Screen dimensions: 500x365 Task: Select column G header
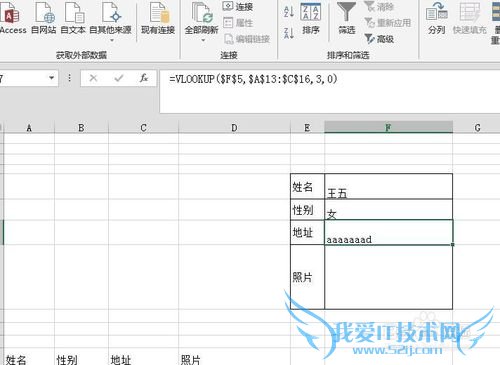477,128
